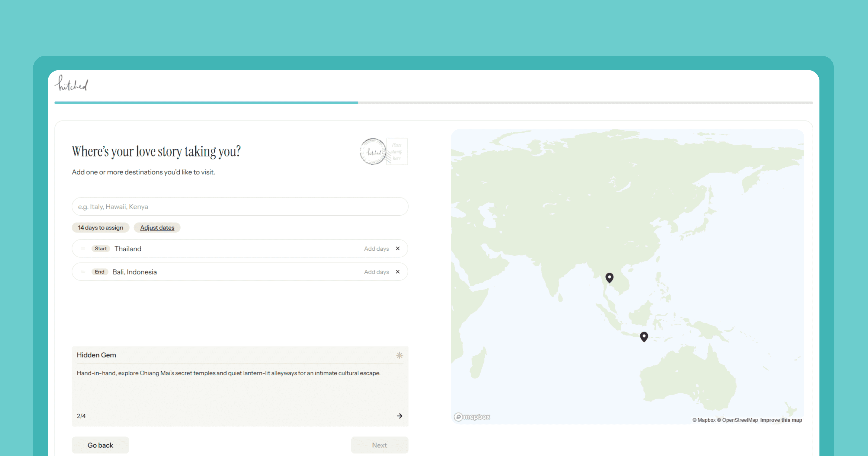
Task: Open the Mapbox logo link
Action: (472, 417)
